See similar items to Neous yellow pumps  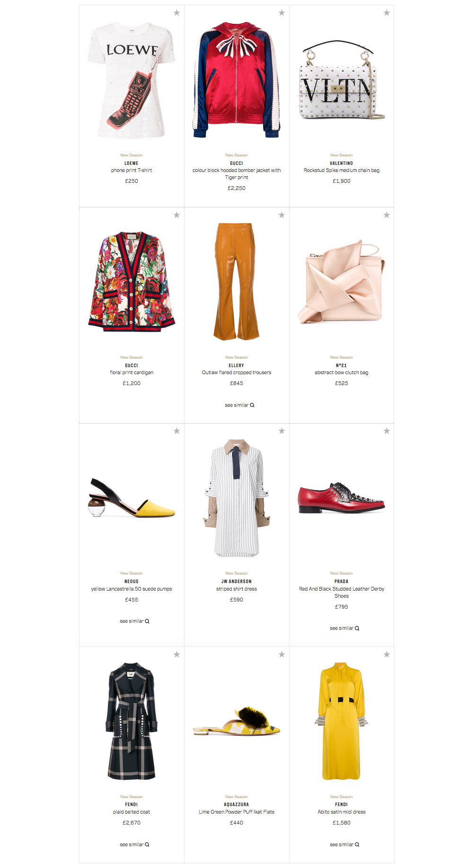point(134,621)
